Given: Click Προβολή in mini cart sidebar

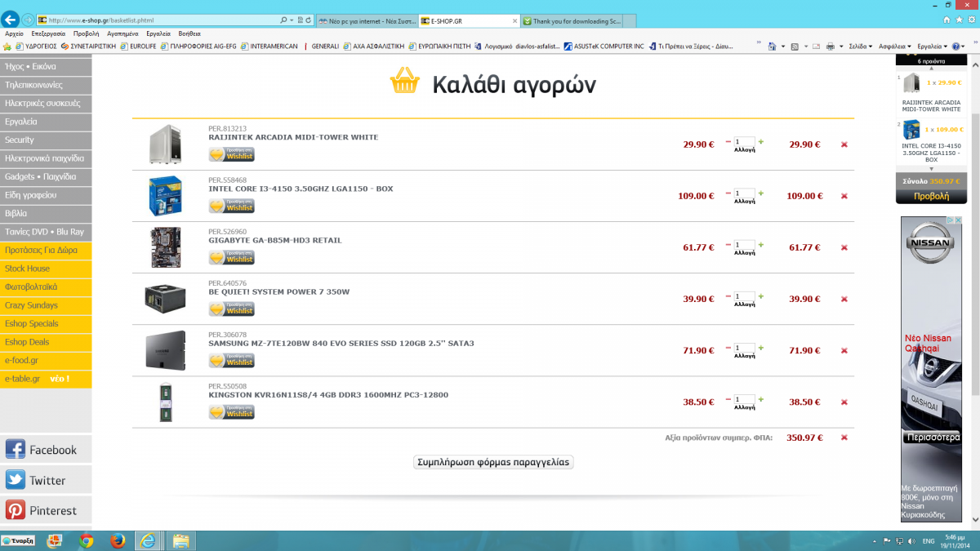Looking at the screenshot, I should pyautogui.click(x=931, y=196).
